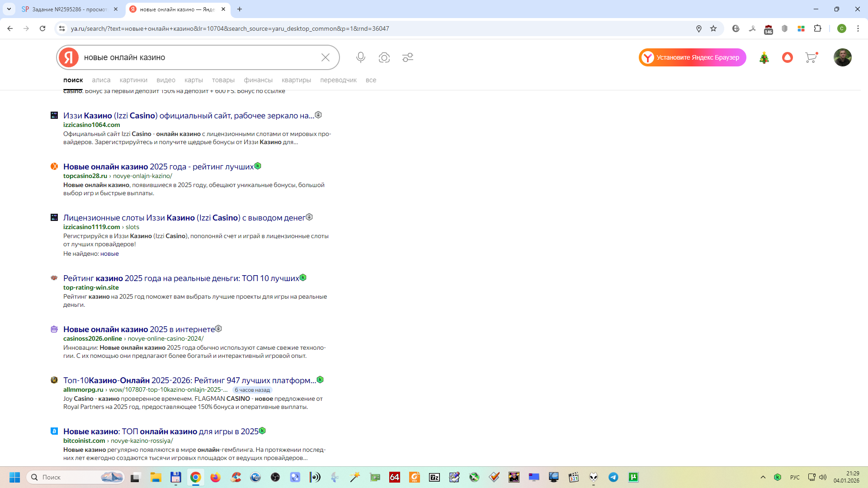
Task: Clear the search query with X
Action: point(325,57)
